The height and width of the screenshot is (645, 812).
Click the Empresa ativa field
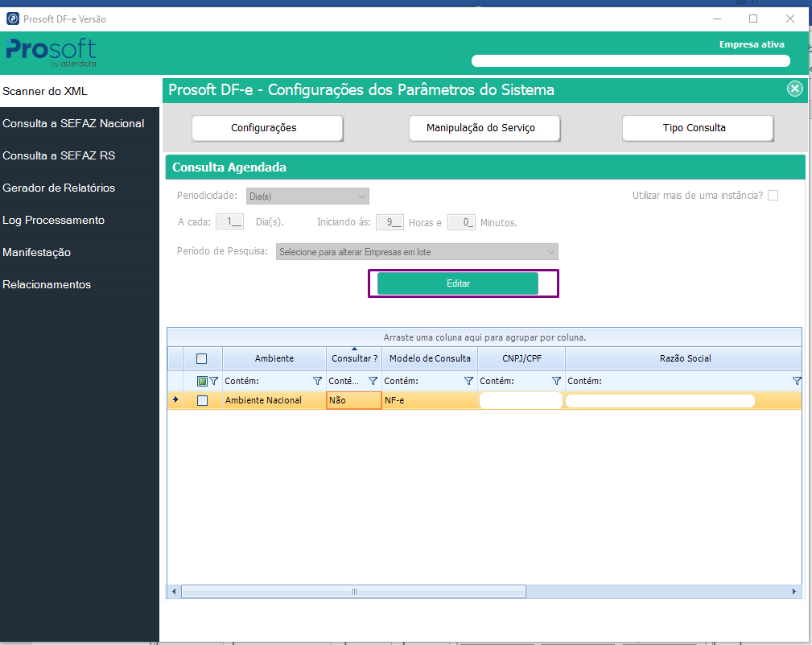(x=631, y=60)
